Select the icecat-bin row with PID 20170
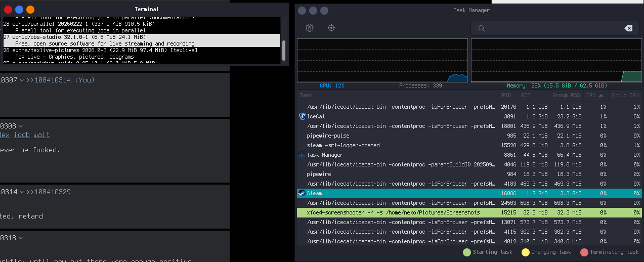 click(x=469, y=107)
